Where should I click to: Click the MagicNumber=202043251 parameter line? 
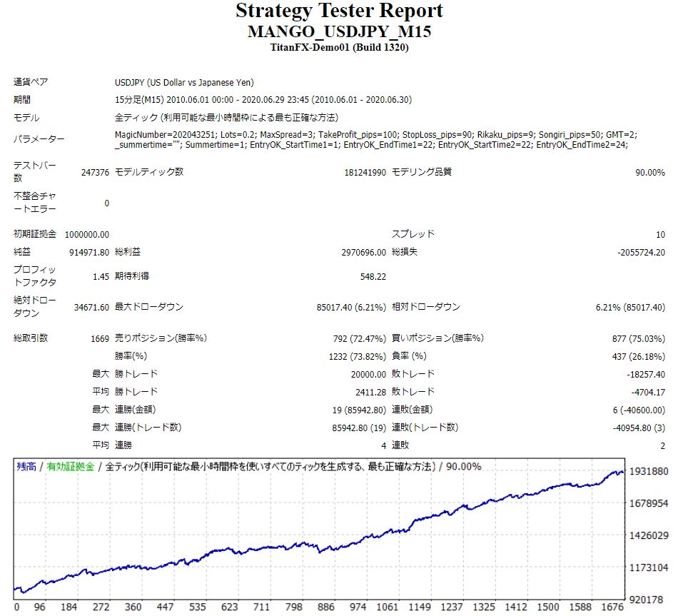click(x=375, y=134)
